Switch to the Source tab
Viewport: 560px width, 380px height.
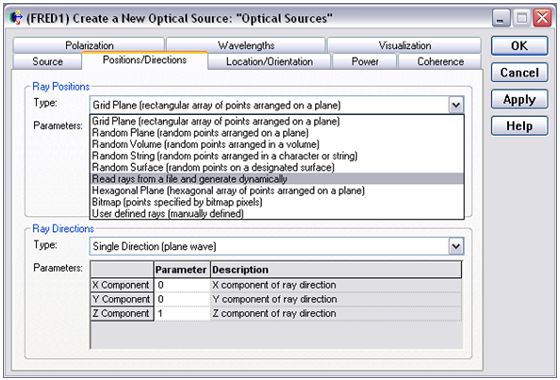(x=48, y=61)
